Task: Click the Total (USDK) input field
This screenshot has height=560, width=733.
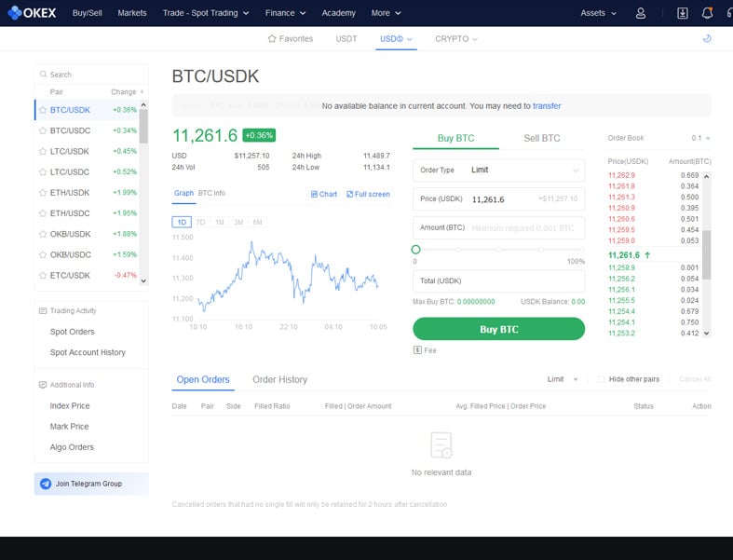Action: pos(499,280)
